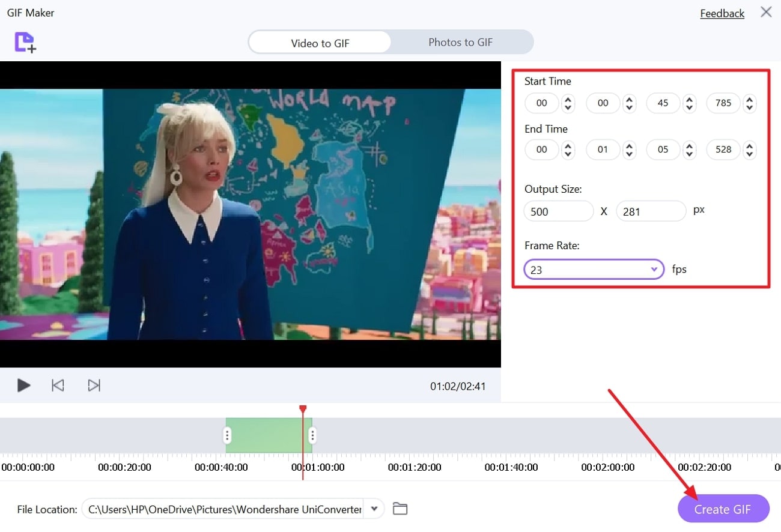This screenshot has width=781, height=532.
Task: Click the Start Time label
Action: (548, 81)
